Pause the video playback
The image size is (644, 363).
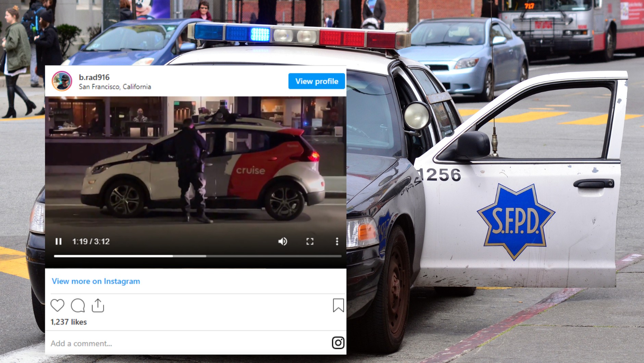pos(59,241)
